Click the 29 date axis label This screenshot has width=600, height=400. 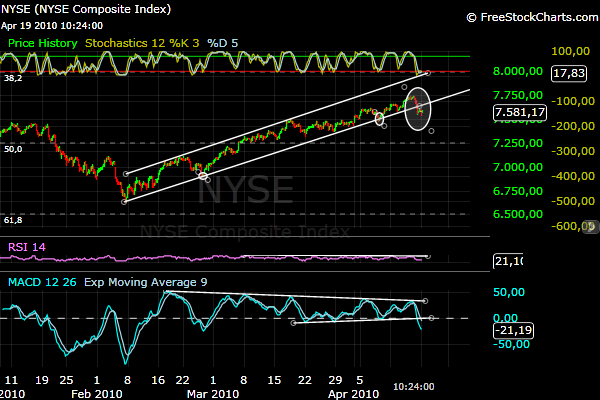click(x=335, y=380)
